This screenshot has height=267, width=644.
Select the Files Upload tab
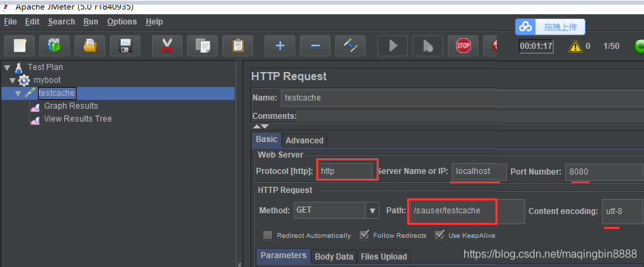click(383, 257)
